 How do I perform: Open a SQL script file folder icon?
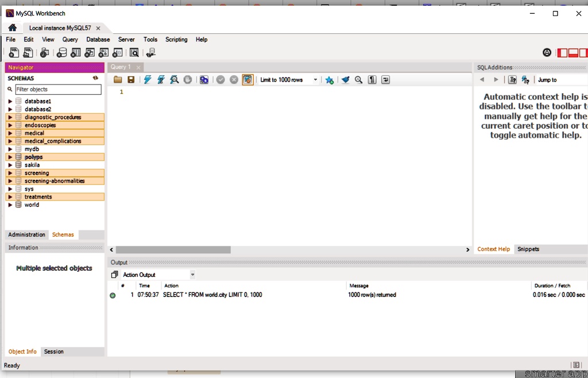click(118, 80)
